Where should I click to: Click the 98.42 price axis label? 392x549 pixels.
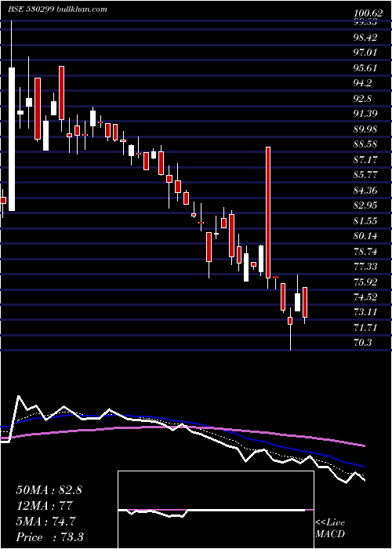pos(367,37)
